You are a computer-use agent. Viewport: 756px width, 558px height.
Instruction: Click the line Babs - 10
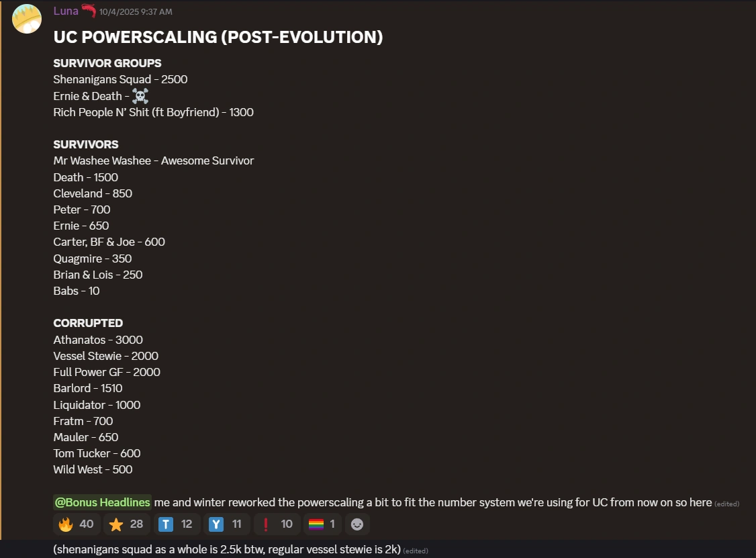tap(77, 291)
